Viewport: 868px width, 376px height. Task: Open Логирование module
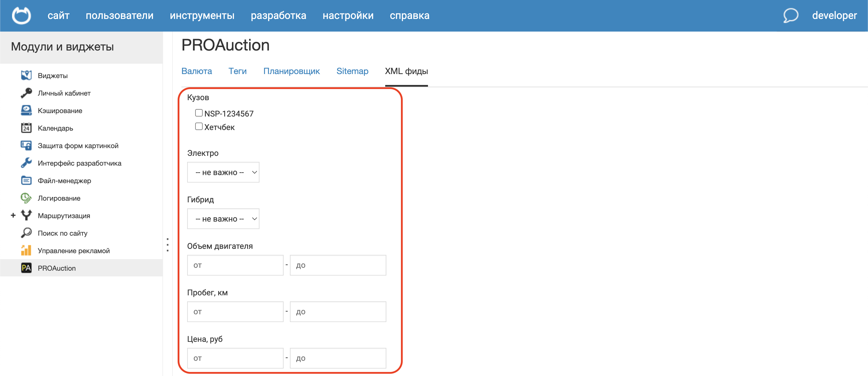[59, 198]
